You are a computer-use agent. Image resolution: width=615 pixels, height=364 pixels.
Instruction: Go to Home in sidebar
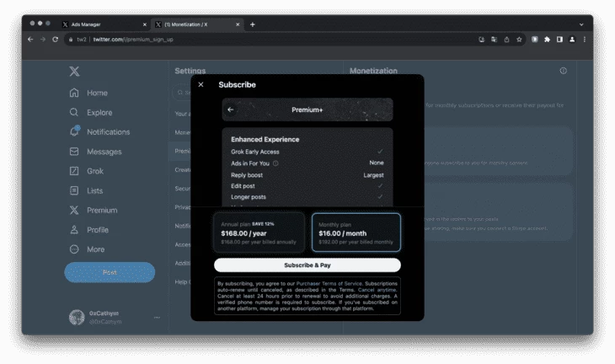[88, 93]
